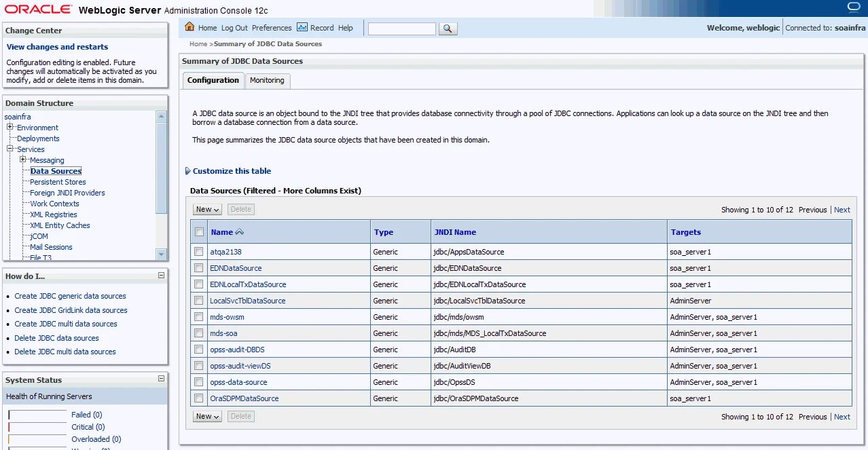Check the box for atqa2138
Viewport: 868px width, 450px height.
coord(199,252)
